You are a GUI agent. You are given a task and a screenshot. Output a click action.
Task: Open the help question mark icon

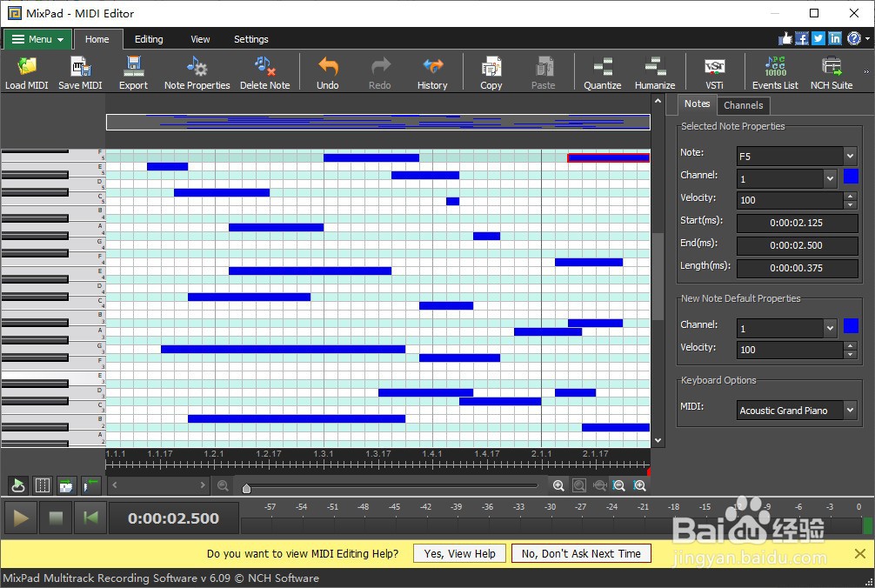854,38
